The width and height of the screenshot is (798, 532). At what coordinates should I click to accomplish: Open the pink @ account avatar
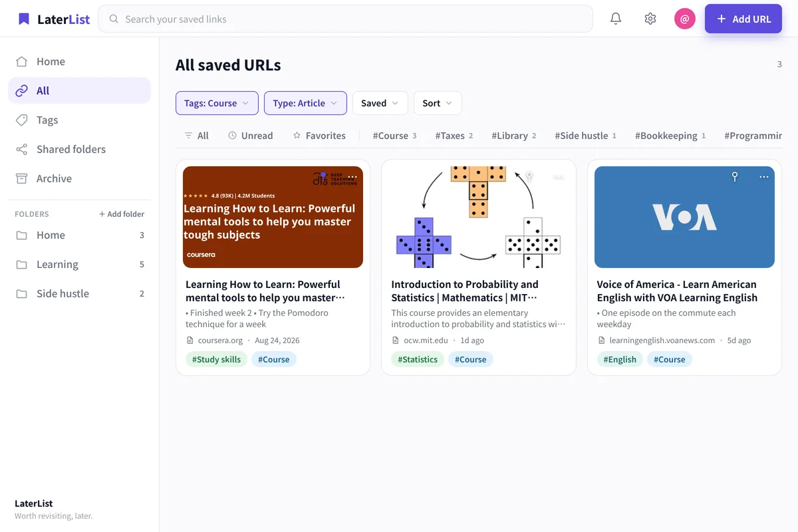point(685,19)
